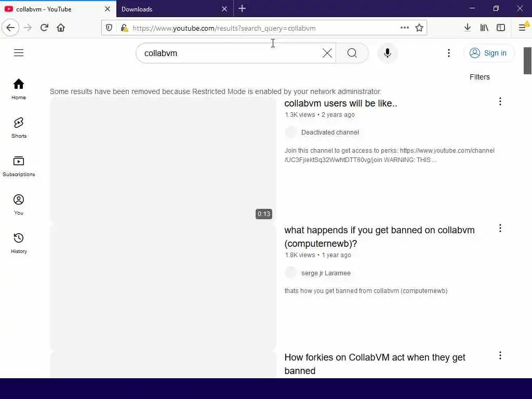Open video 'collabvm users will be like..'
The width and height of the screenshot is (532, 399).
341,103
